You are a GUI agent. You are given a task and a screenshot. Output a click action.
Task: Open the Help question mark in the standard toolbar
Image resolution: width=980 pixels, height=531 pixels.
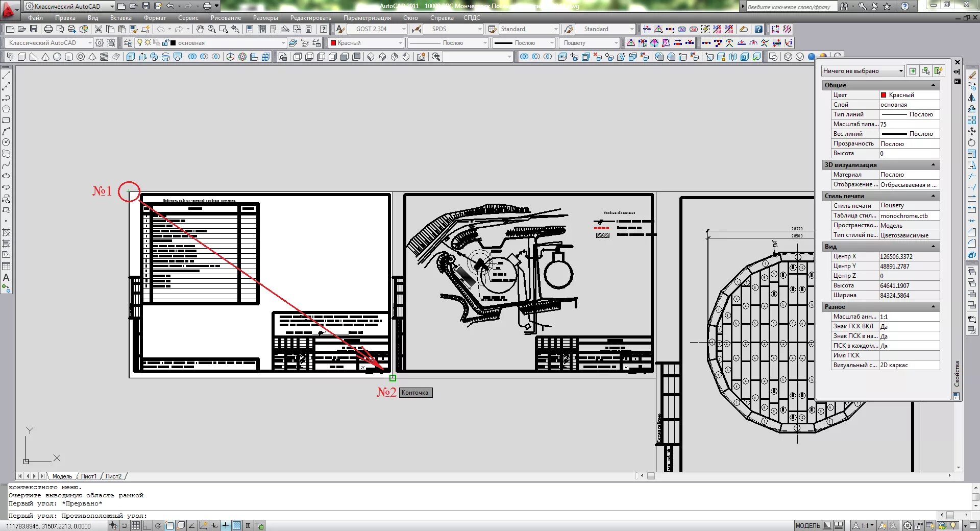click(324, 29)
